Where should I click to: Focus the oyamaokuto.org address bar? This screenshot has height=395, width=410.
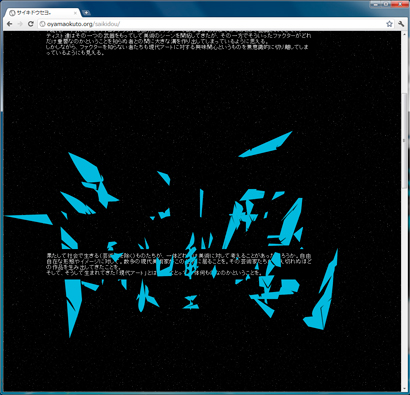[x=212, y=24]
